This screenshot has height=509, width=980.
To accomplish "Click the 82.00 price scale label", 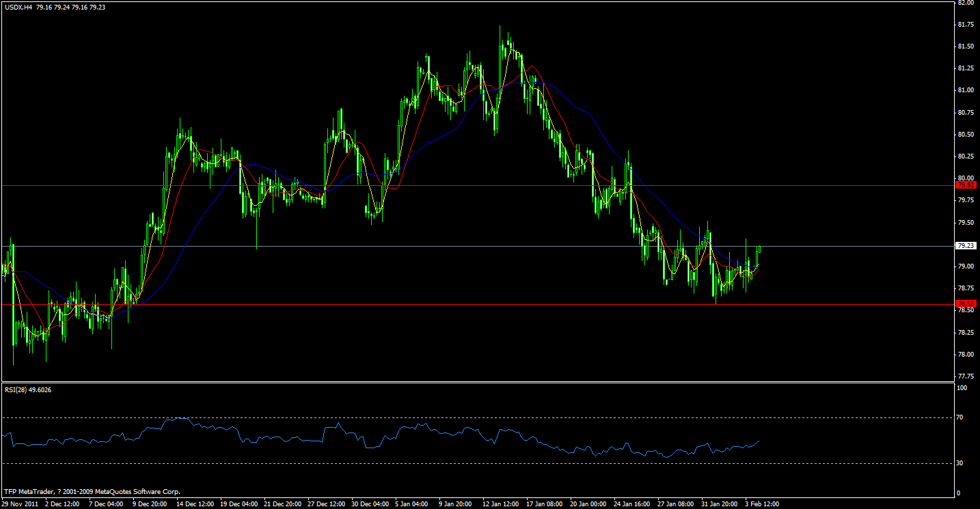I will 966,3.
